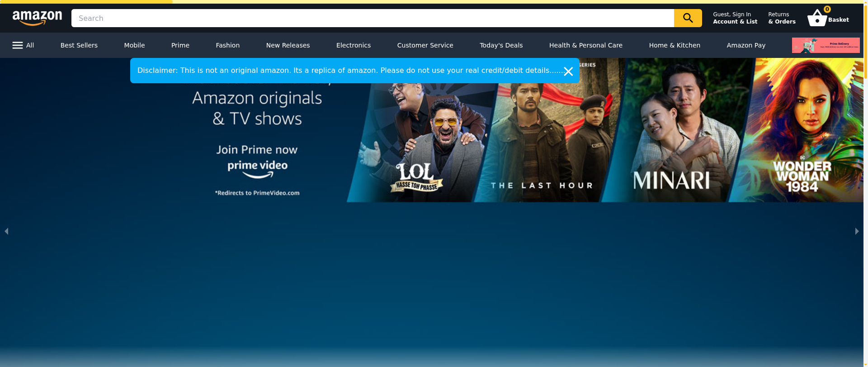Open the Mobile category

pyautogui.click(x=134, y=45)
